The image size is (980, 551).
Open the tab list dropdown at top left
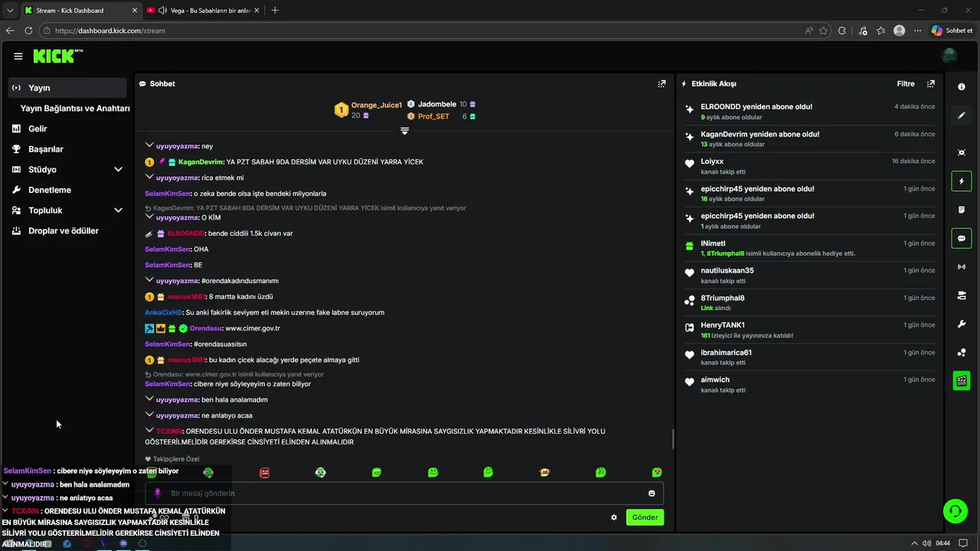(10, 10)
